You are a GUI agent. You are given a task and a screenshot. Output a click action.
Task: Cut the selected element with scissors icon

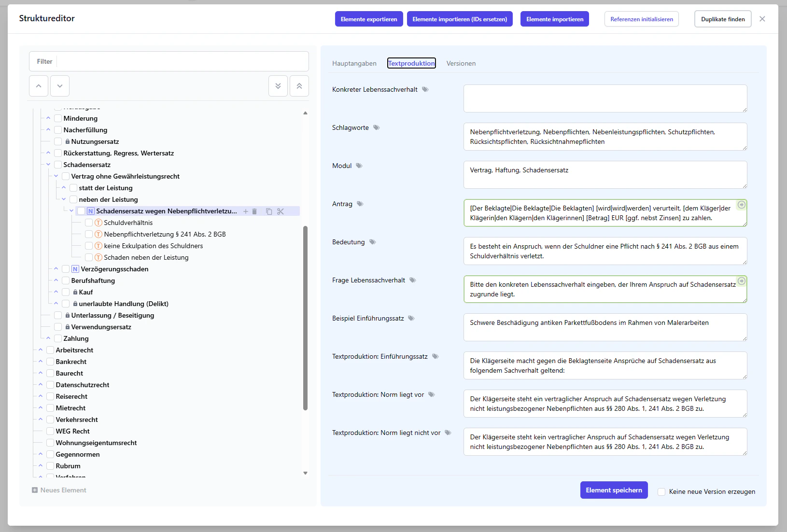point(281,211)
